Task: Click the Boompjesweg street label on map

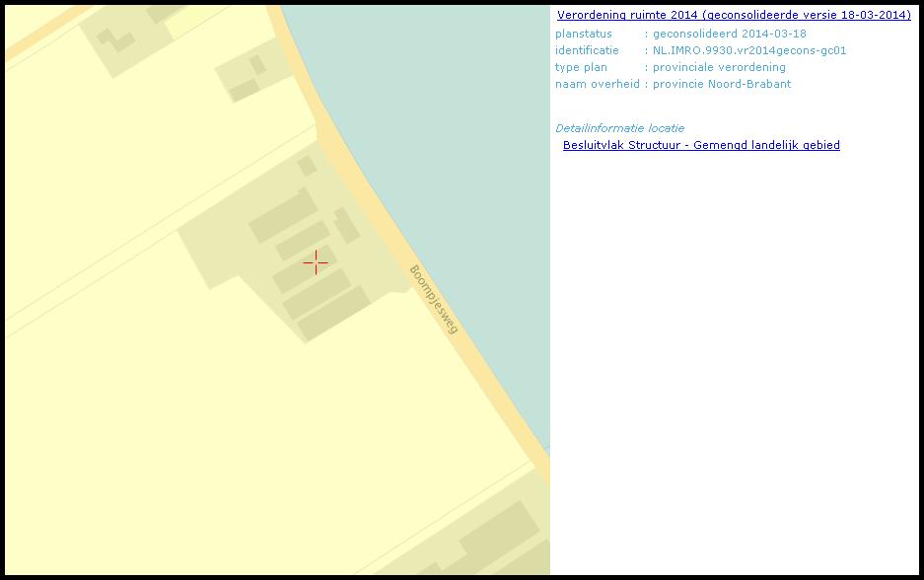Action: [x=434, y=300]
